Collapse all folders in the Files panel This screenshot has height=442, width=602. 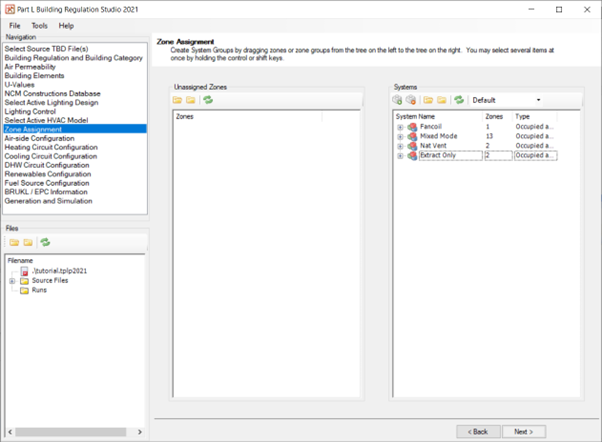click(x=28, y=242)
